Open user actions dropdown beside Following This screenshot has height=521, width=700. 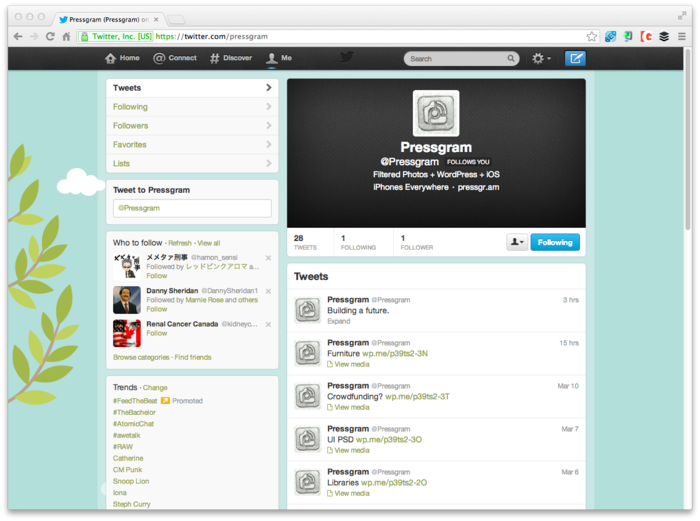coord(517,242)
